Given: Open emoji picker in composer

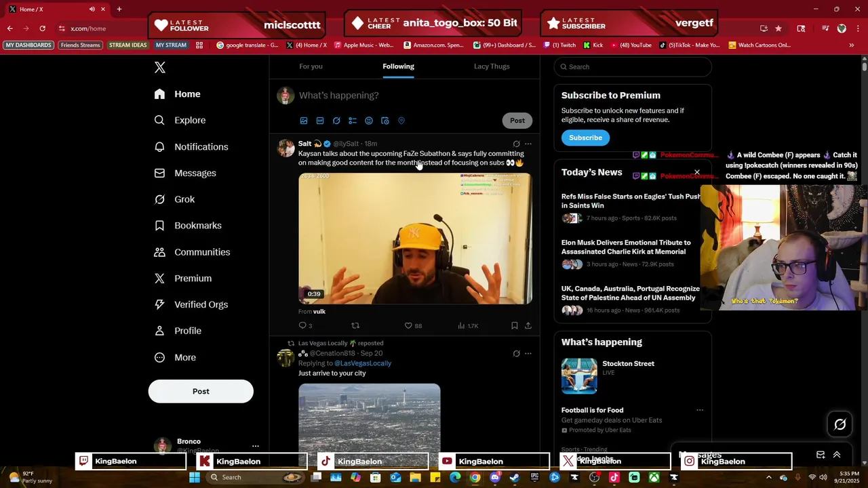Looking at the screenshot, I should [369, 121].
